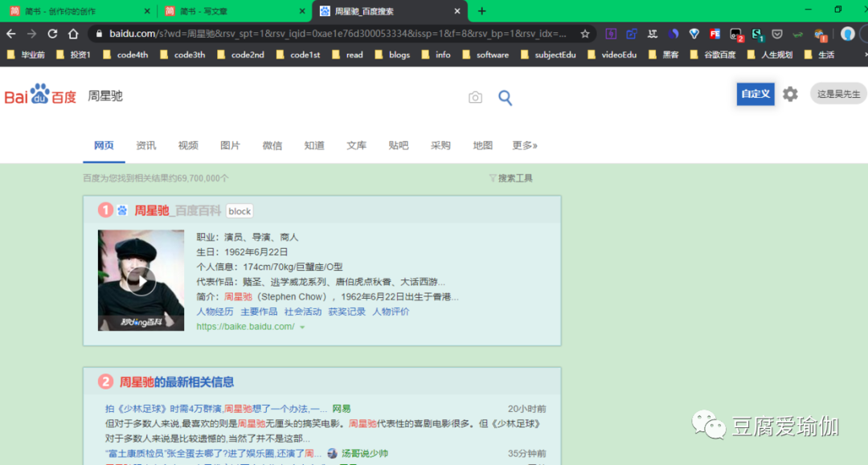
Task: Open the 人物经历 link
Action: (215, 312)
